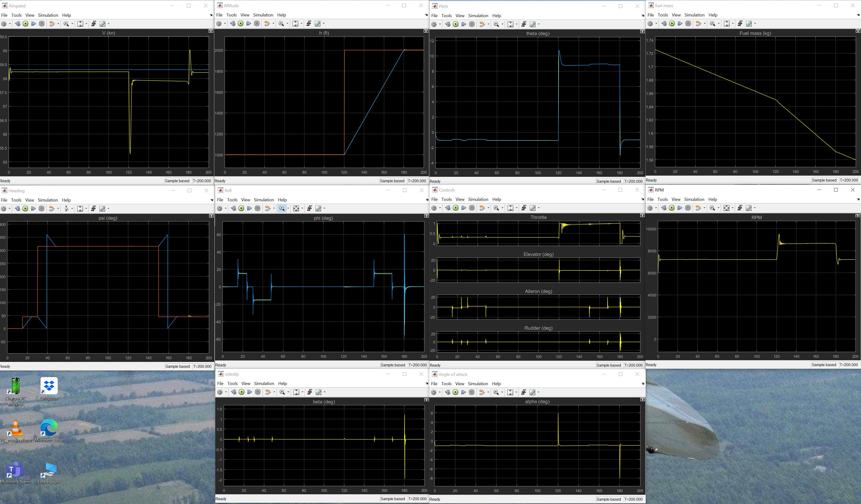
Task: Click the Zoom In icon in the Roll window
Action: [x=281, y=208]
